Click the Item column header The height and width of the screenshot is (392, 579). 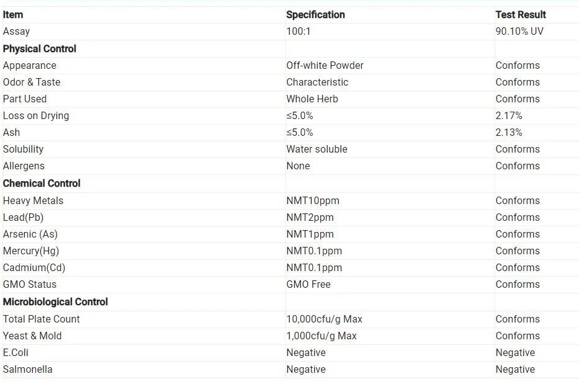coord(13,14)
